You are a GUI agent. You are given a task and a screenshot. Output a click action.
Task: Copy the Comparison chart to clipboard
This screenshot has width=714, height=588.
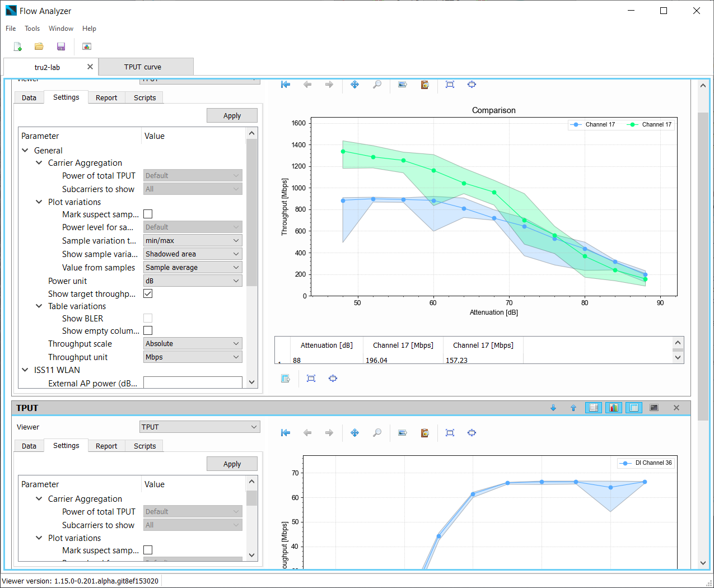click(x=424, y=85)
